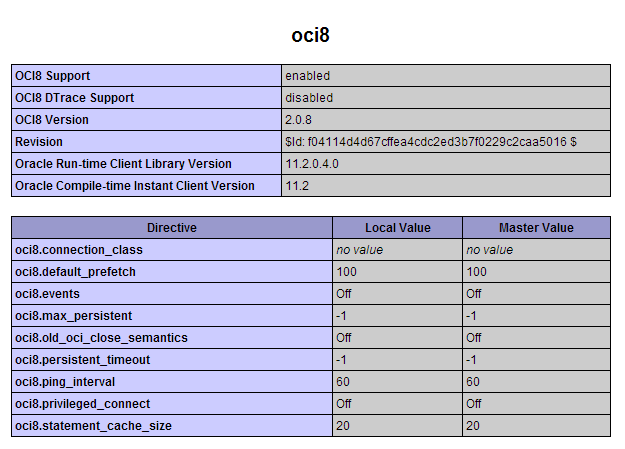Click the oci8.statement_cache_size local value 20

point(343,425)
